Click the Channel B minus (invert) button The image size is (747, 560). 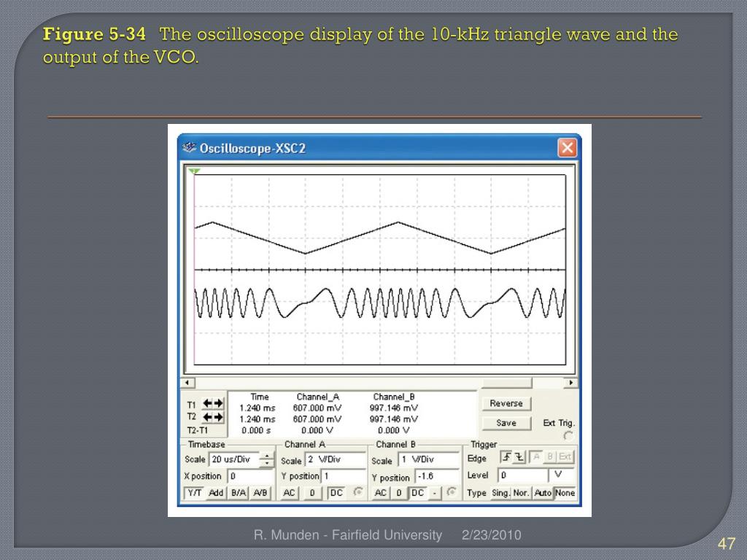435,493
